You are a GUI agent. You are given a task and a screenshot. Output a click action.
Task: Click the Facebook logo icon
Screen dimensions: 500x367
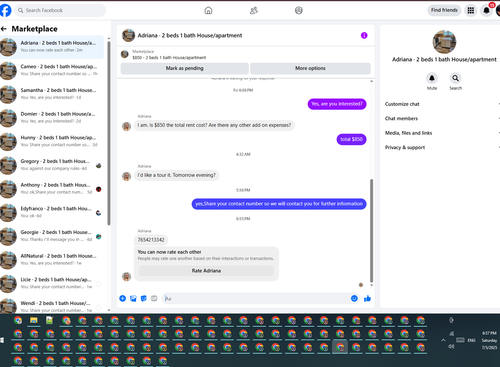click(x=5, y=10)
